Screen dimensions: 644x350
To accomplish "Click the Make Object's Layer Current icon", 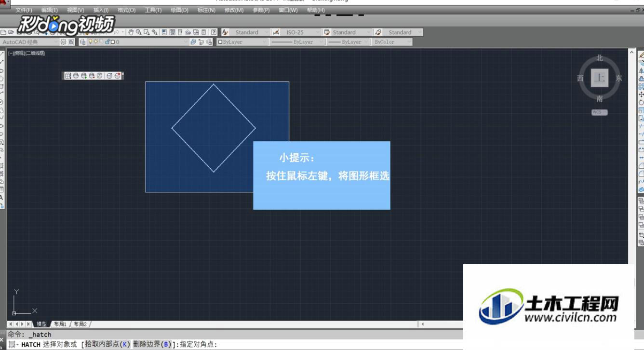I will tap(193, 42).
